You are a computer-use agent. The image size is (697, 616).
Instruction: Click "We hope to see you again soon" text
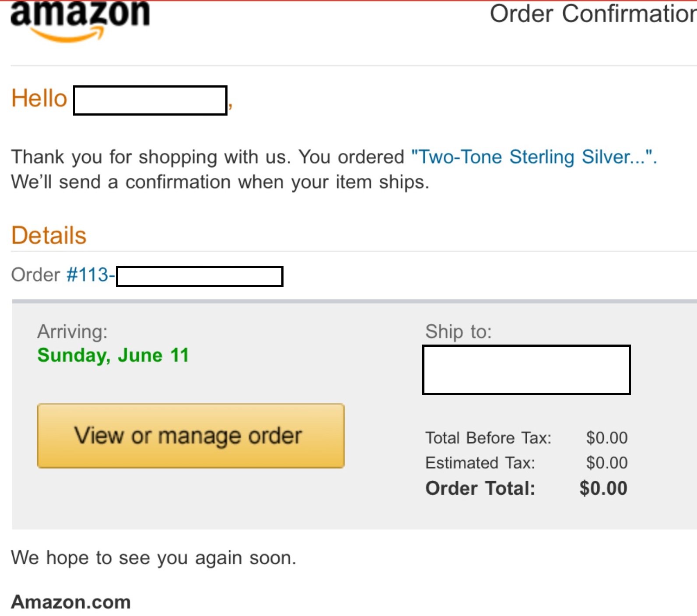(154, 558)
